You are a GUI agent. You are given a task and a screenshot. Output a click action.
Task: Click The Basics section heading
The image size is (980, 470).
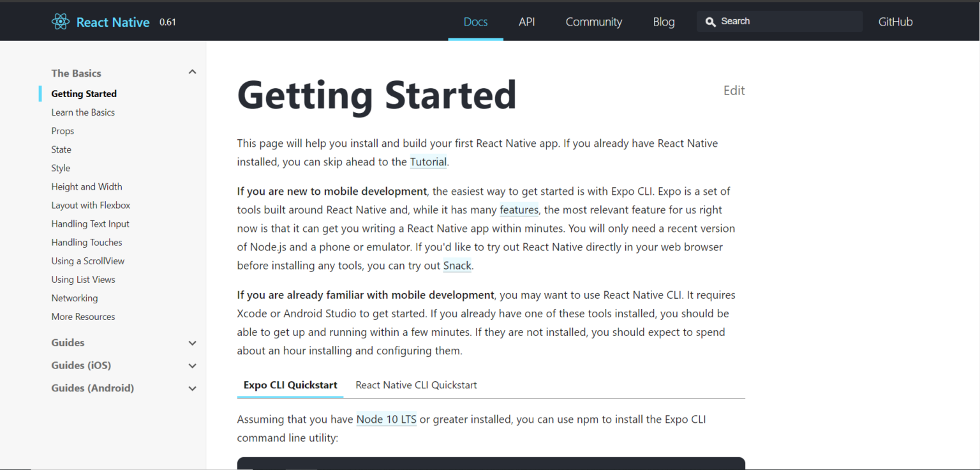click(76, 73)
